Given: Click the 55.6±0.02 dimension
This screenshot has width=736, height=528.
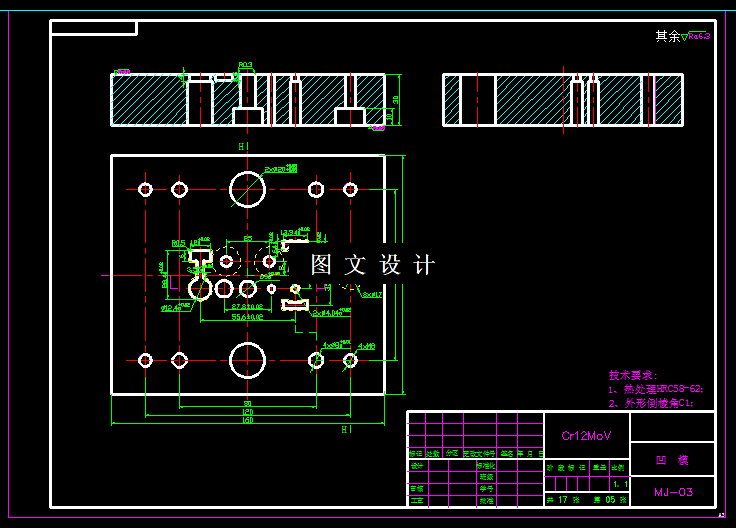Looking at the screenshot, I should coord(247,317).
